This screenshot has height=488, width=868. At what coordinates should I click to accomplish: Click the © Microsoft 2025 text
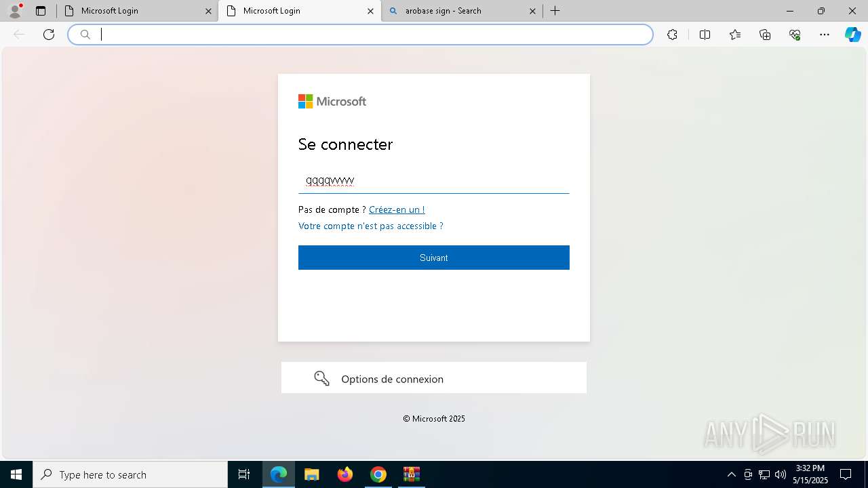coord(434,419)
